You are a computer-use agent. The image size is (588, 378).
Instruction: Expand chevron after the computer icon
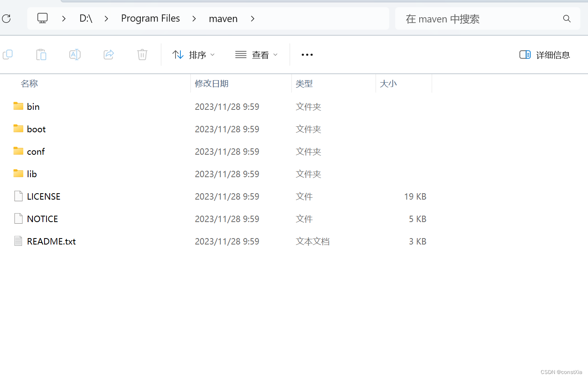click(64, 18)
